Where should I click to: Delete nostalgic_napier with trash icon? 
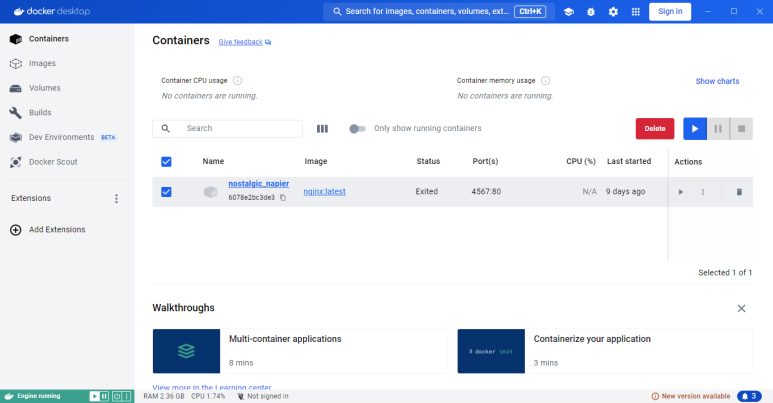[739, 192]
